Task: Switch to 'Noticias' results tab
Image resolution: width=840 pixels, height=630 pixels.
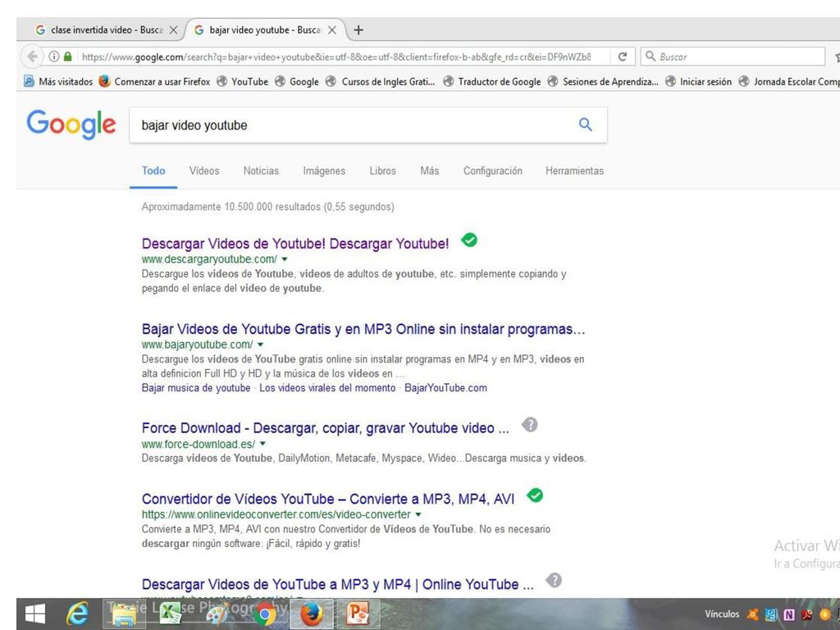Action: 261,171
